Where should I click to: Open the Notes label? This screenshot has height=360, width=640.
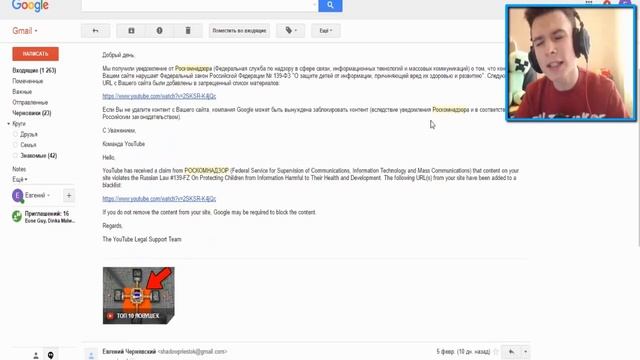click(19, 169)
